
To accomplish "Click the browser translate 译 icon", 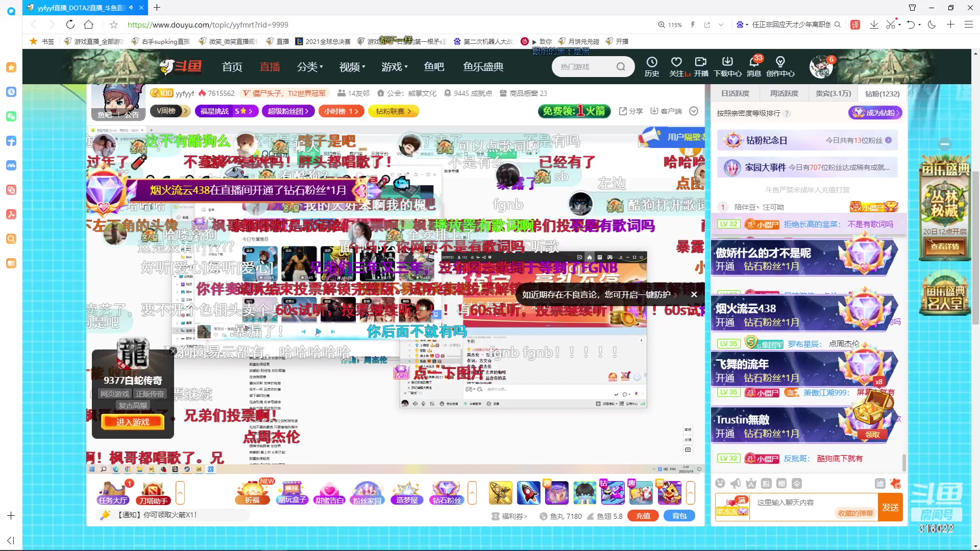I will tap(855, 24).
